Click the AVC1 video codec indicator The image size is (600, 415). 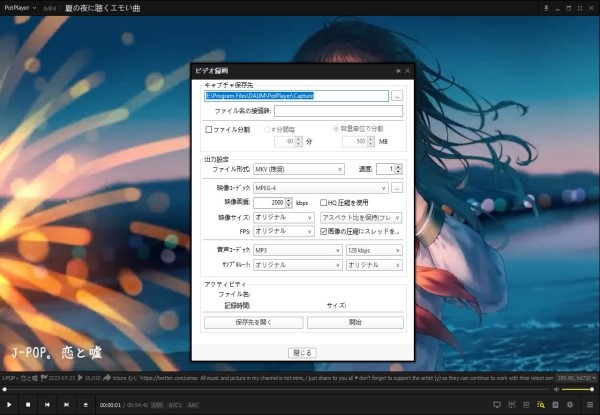coord(175,405)
